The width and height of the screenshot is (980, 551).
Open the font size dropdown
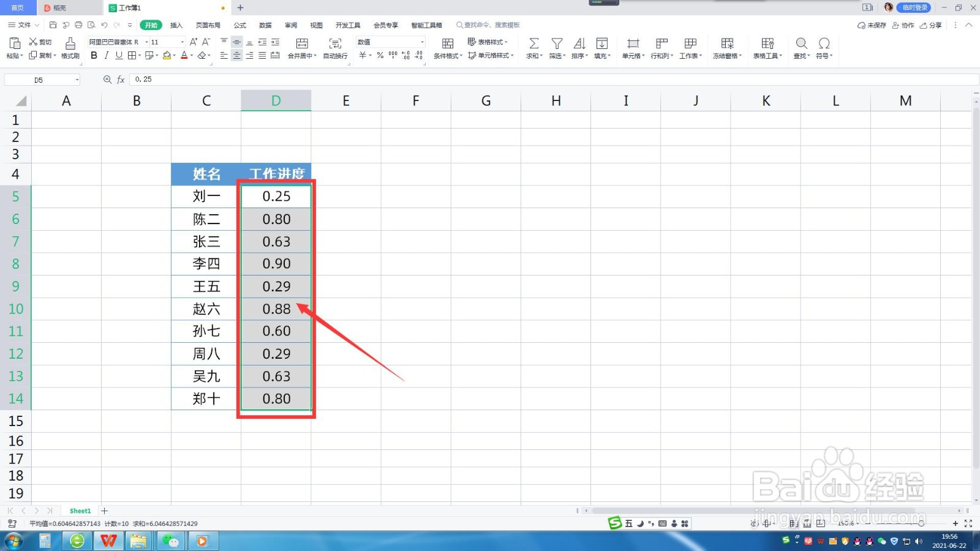[182, 42]
